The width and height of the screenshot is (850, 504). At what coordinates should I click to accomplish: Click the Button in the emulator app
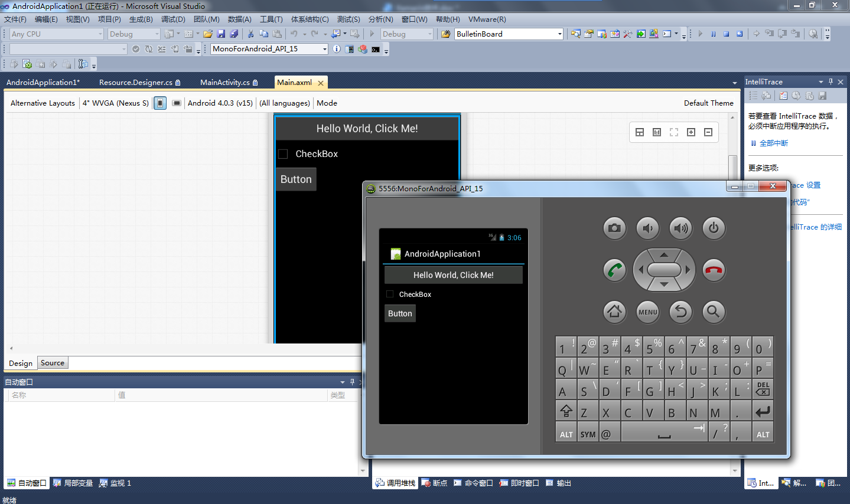(x=400, y=313)
